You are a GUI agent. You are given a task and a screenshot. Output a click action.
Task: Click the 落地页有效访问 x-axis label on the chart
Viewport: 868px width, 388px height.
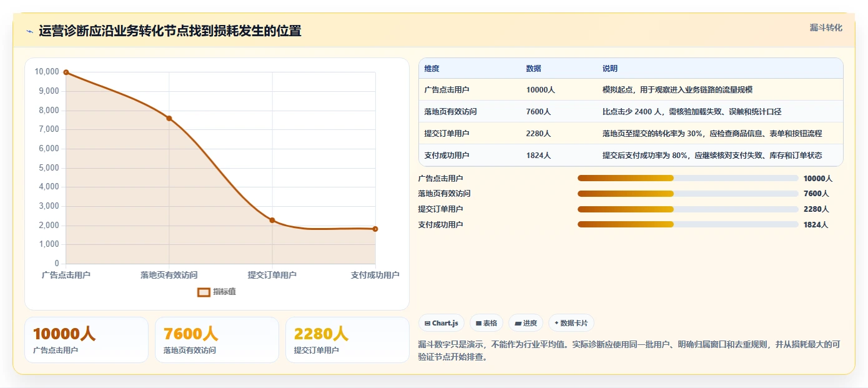point(169,275)
